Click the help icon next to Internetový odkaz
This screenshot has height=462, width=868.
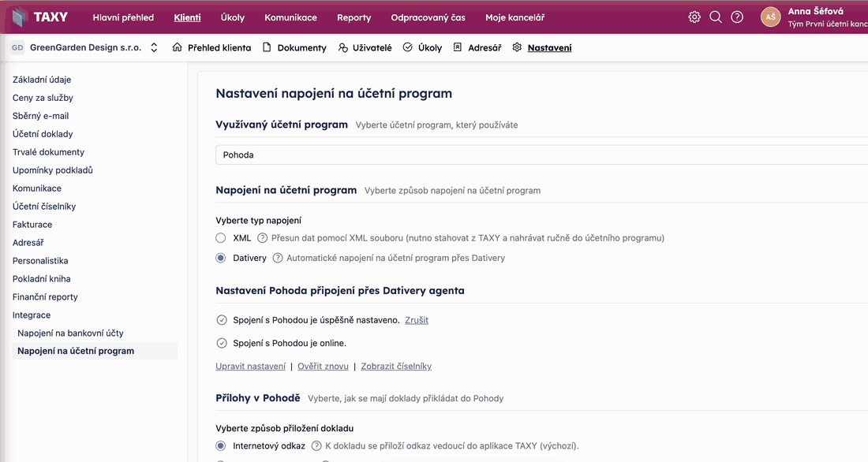point(316,446)
